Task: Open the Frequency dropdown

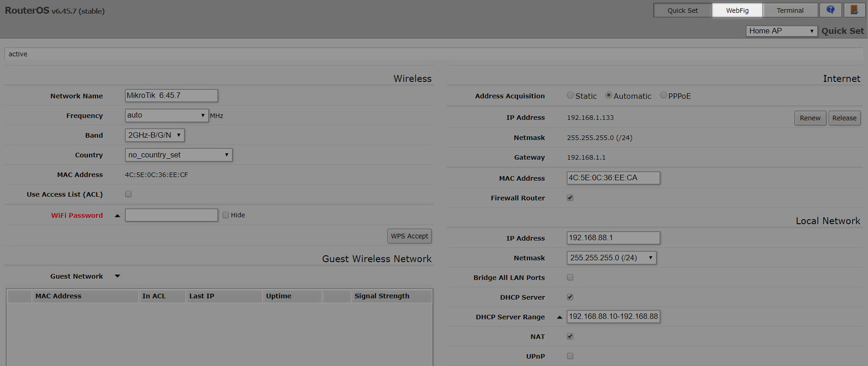Action: (x=166, y=115)
